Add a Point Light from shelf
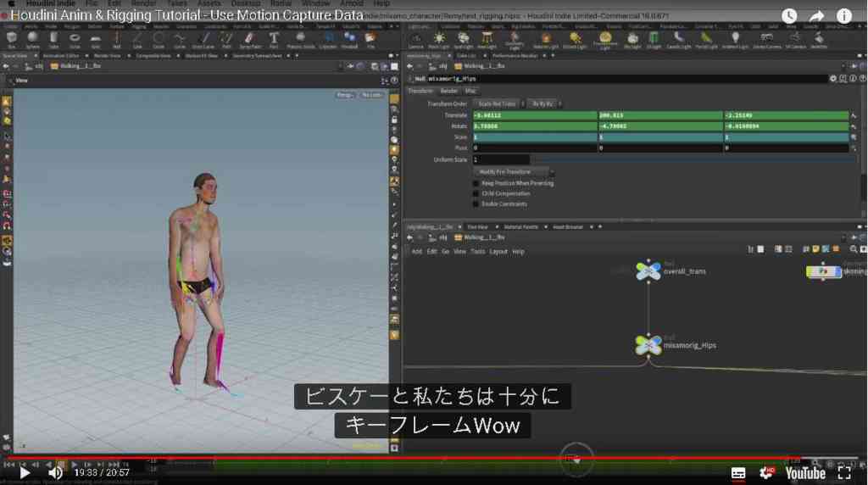The width and height of the screenshot is (868, 485). pyautogui.click(x=439, y=39)
